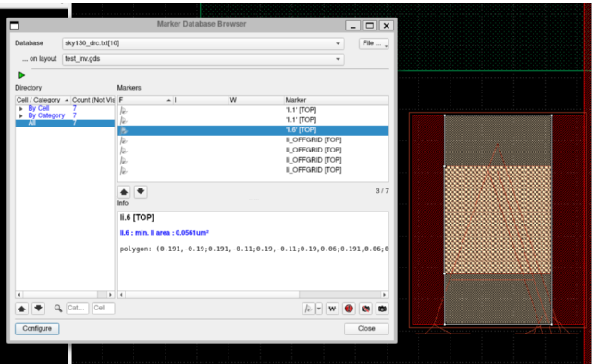Maximize the Marker Database Browser window
Viewport: 592px width, 364px height.
(370, 26)
